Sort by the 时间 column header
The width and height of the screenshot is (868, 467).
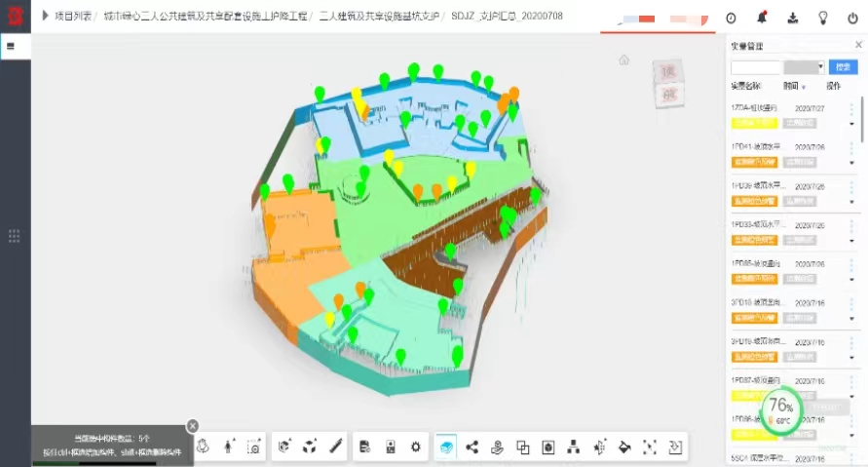[x=791, y=86]
